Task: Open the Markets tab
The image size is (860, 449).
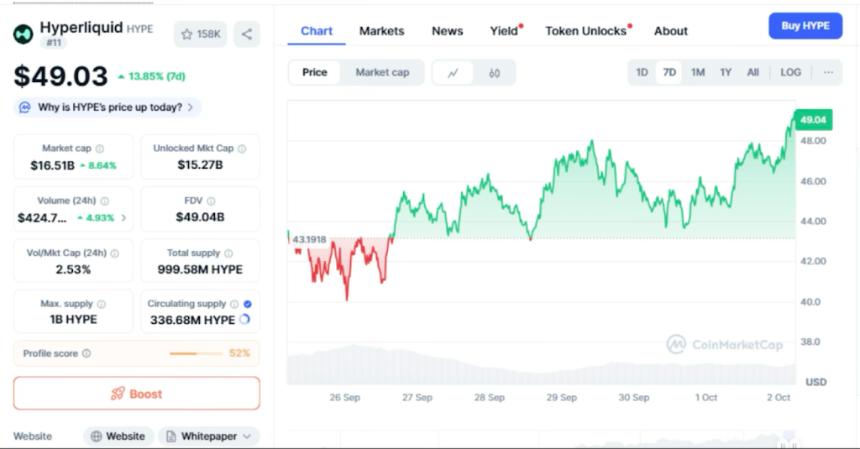Action: pyautogui.click(x=382, y=31)
